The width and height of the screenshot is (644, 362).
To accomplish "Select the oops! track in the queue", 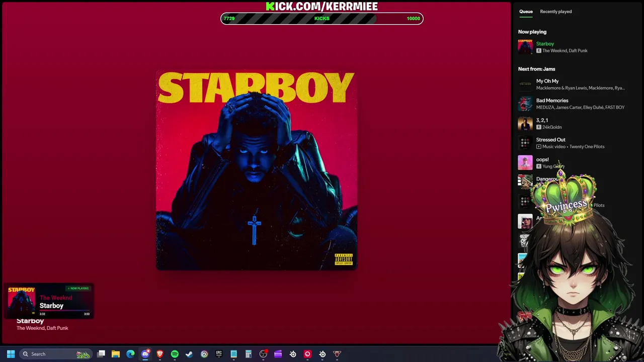I will pos(542,159).
